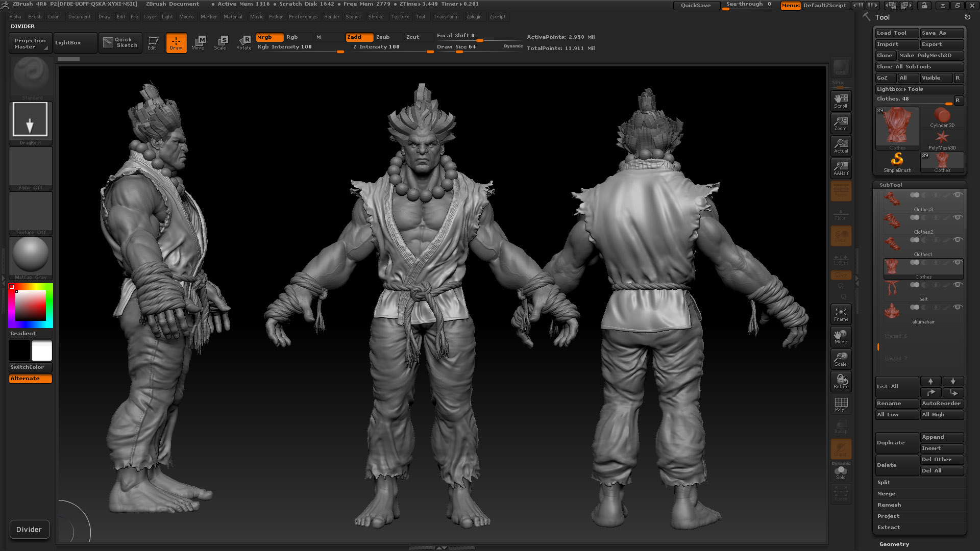Select the Scale transform tool in top shelf

[220, 43]
